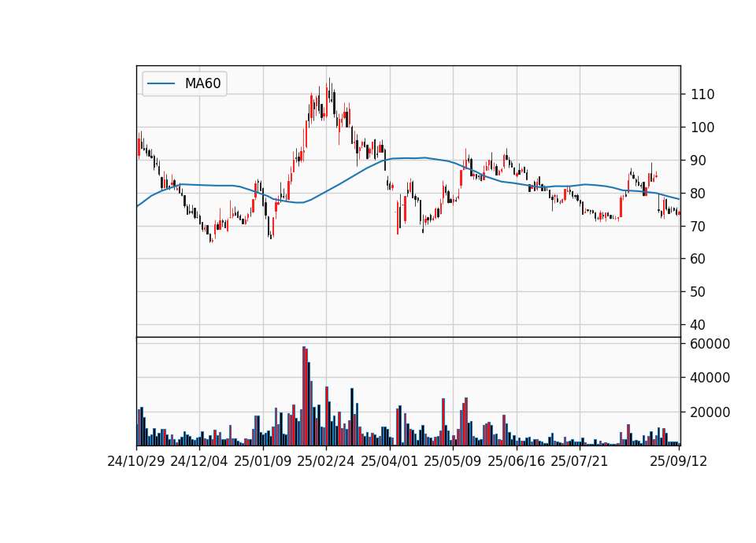Click the 25/04/01 date label
The image size is (756, 543).
(x=390, y=461)
